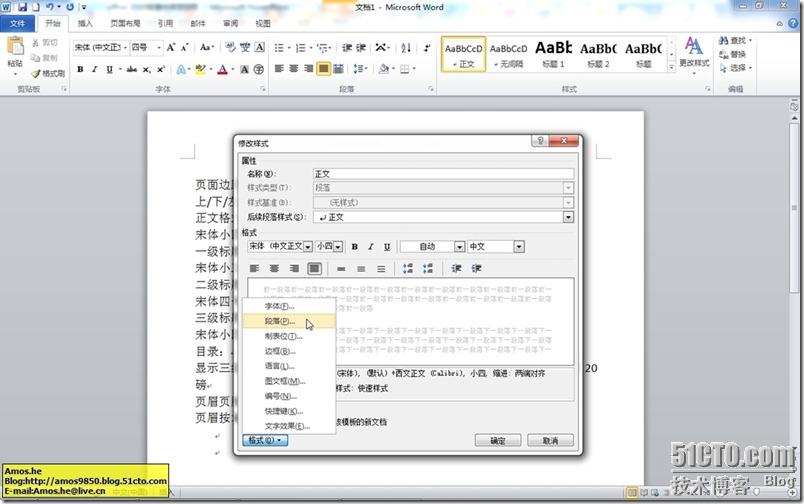The height and width of the screenshot is (504, 804).
Task: Apply the red font color button
Action: (x=223, y=69)
